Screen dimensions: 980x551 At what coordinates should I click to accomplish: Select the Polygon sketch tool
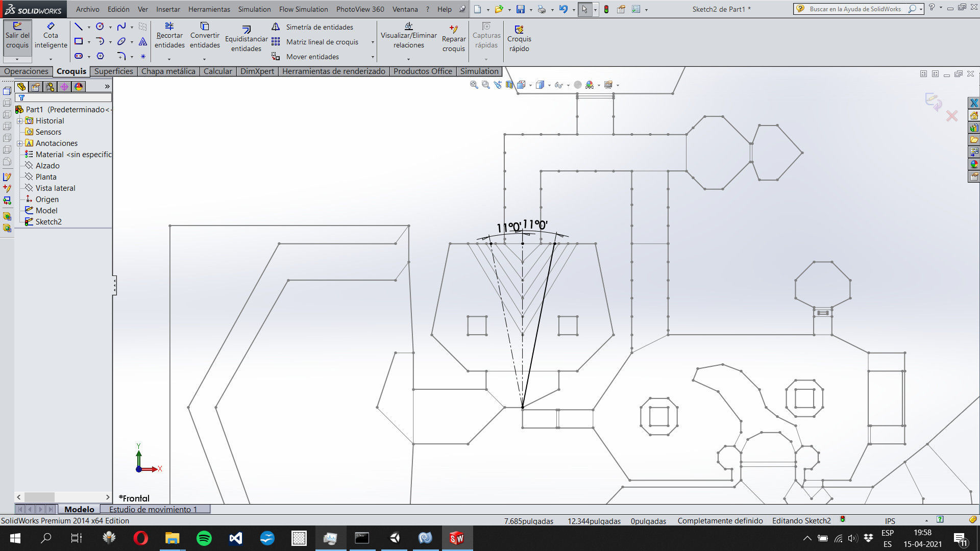[x=100, y=56]
